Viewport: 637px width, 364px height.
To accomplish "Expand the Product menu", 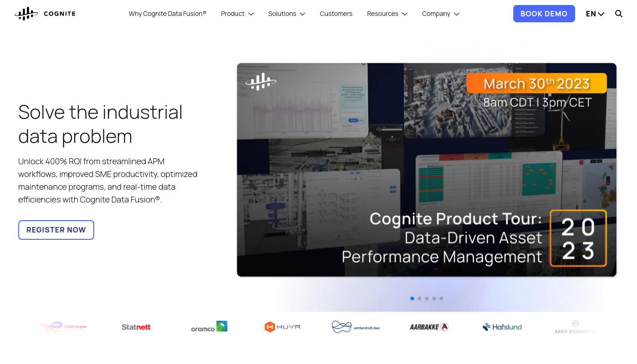I will [237, 14].
